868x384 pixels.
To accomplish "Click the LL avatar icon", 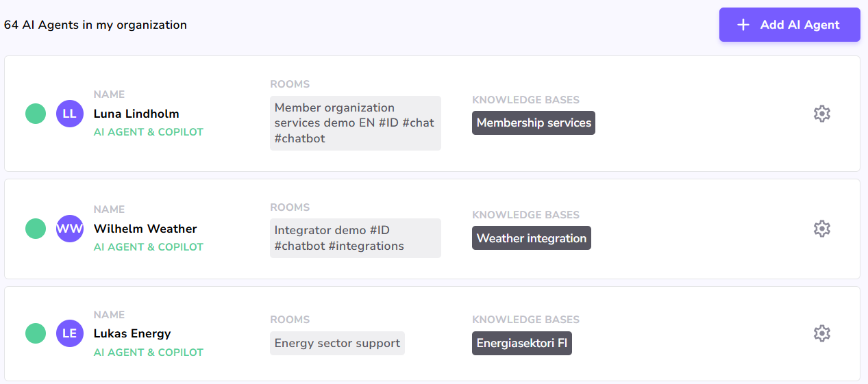I will (70, 114).
